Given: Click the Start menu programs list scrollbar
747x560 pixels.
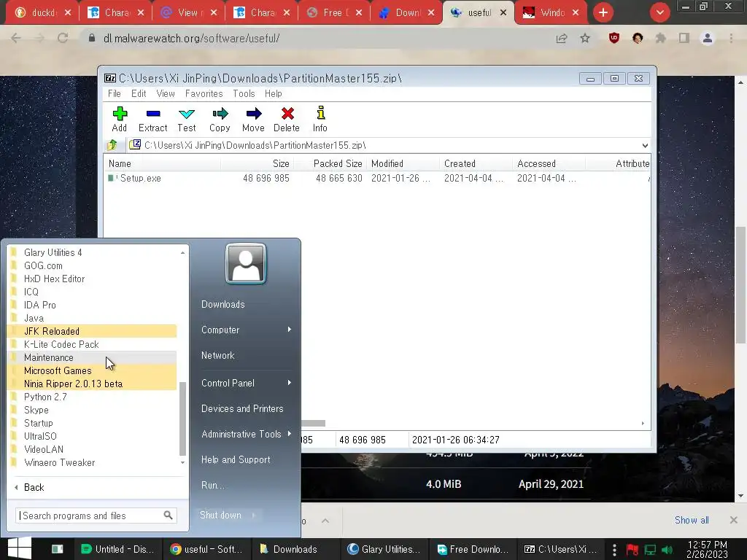Looking at the screenshot, I should click(182, 418).
